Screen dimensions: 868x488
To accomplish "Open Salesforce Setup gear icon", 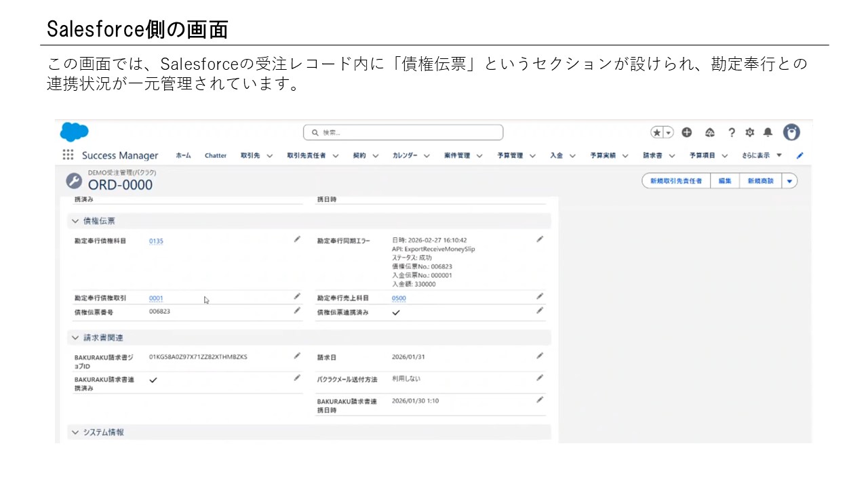I will coord(749,132).
